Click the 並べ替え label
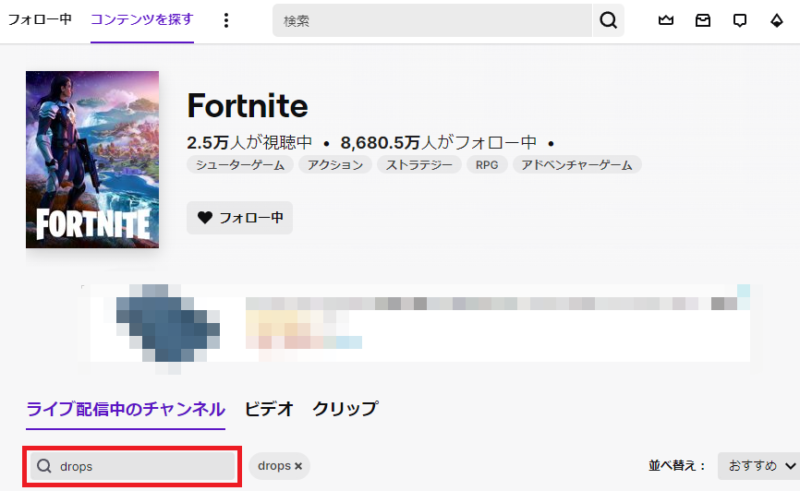Screen dimensions: 800x491 (x=677, y=465)
